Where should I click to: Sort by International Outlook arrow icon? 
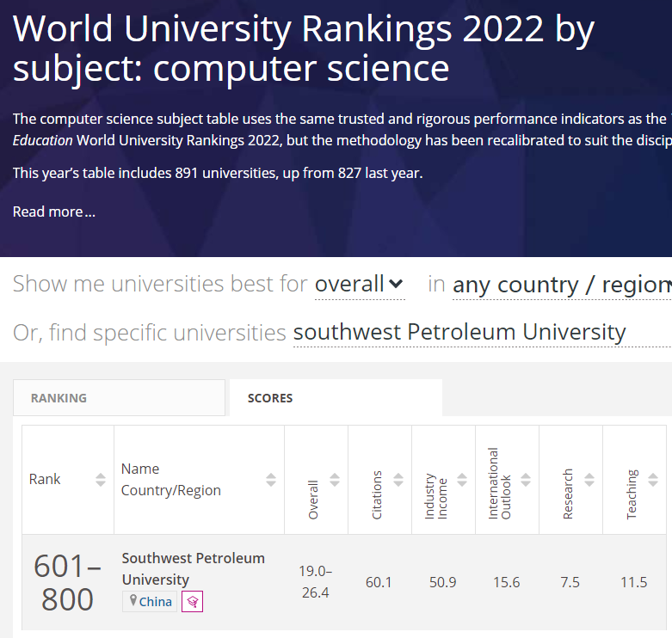pos(526,480)
